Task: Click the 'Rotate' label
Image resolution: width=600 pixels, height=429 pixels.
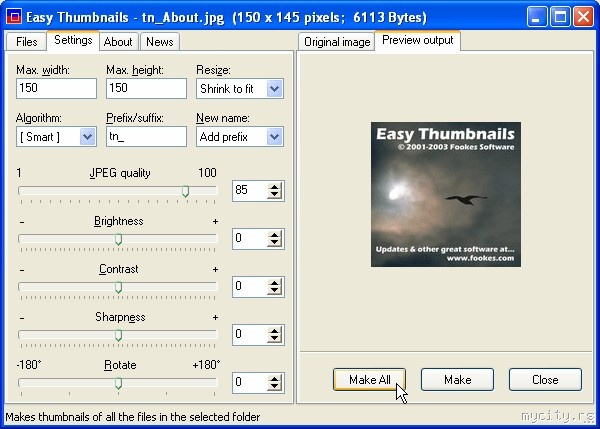Action: pos(120,365)
